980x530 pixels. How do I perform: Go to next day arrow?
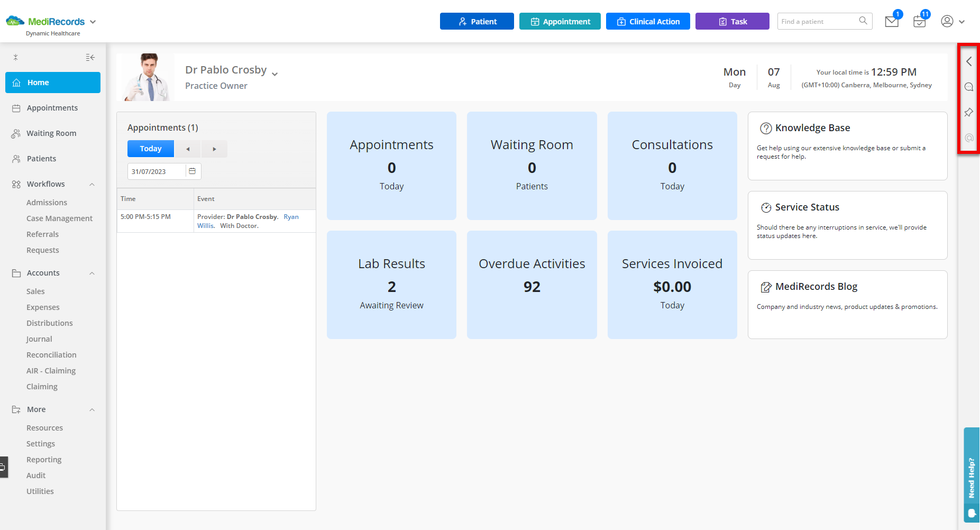[x=214, y=149]
